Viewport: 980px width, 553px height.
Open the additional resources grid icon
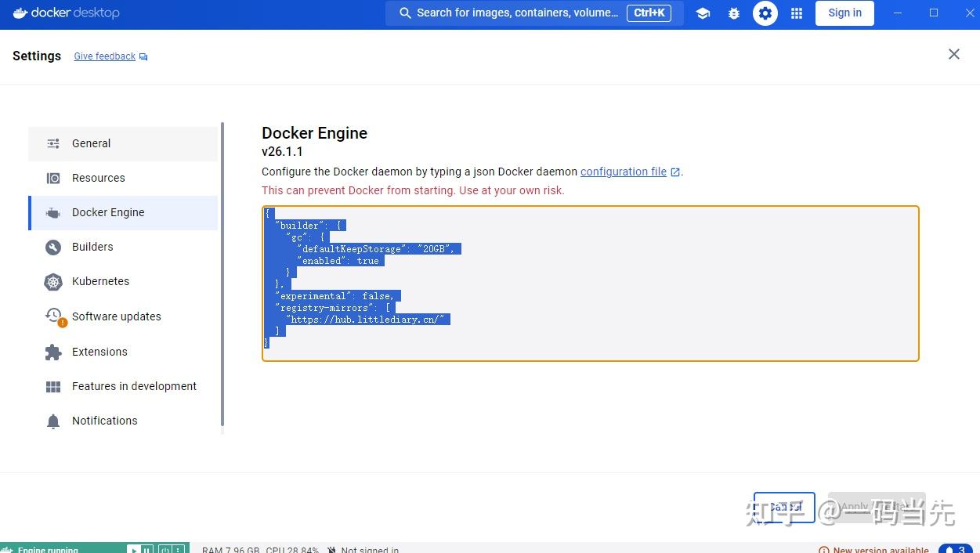[797, 13]
